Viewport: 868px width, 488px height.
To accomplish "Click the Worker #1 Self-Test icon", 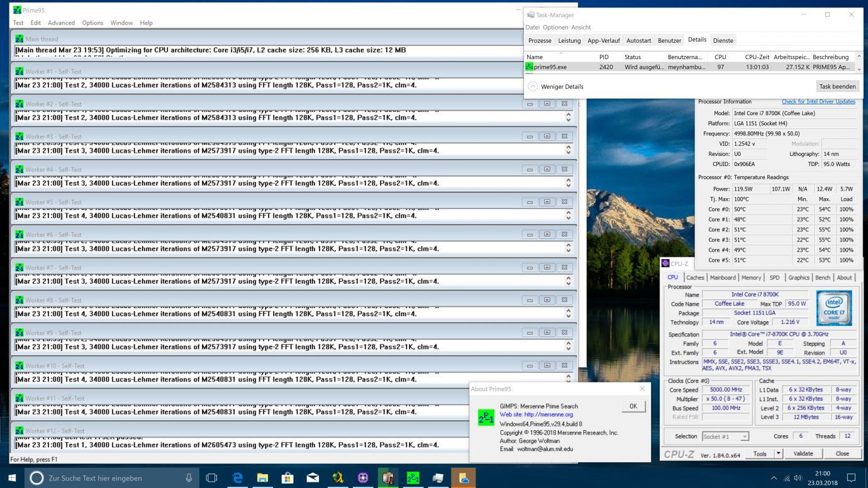I will 19,72.
